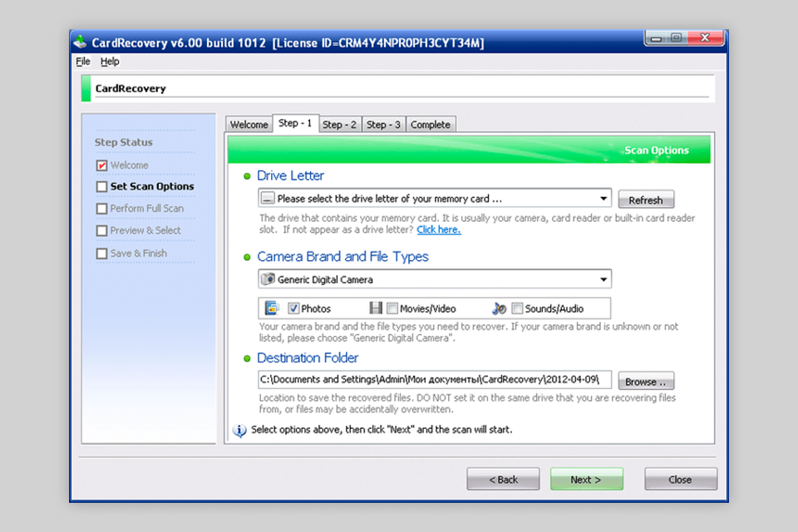The height and width of the screenshot is (532, 798).
Task: Toggle the Welcome step status checkbox
Action: pyautogui.click(x=101, y=165)
